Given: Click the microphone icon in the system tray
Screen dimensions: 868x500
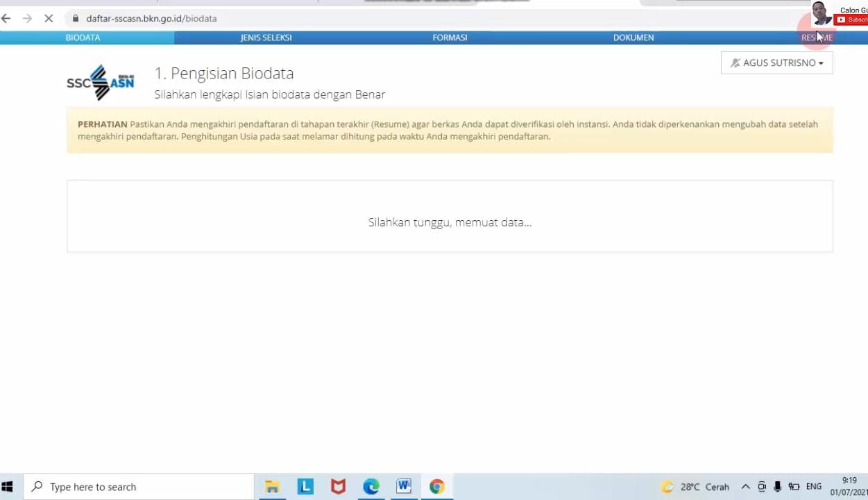Looking at the screenshot, I should point(777,487).
